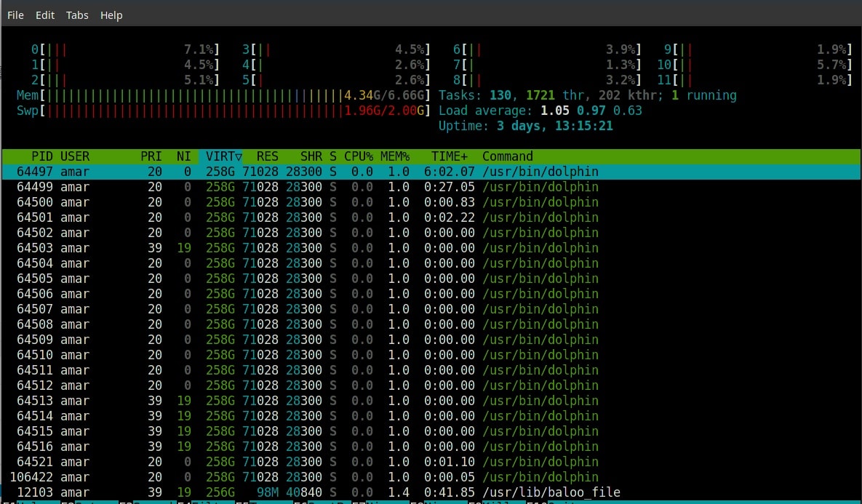
Task: Open the Edit menu
Action: pyautogui.click(x=45, y=15)
